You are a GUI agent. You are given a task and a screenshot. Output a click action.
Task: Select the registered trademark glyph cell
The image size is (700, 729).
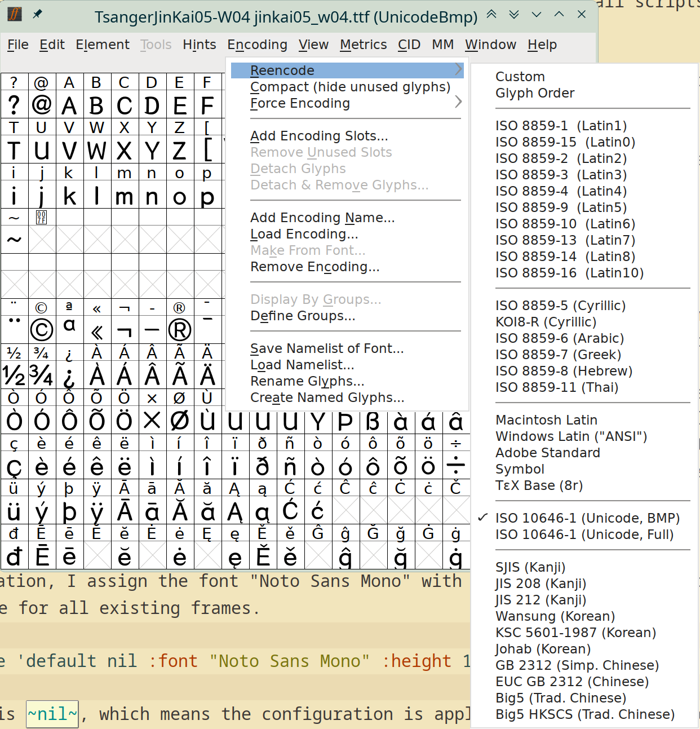coord(180,330)
